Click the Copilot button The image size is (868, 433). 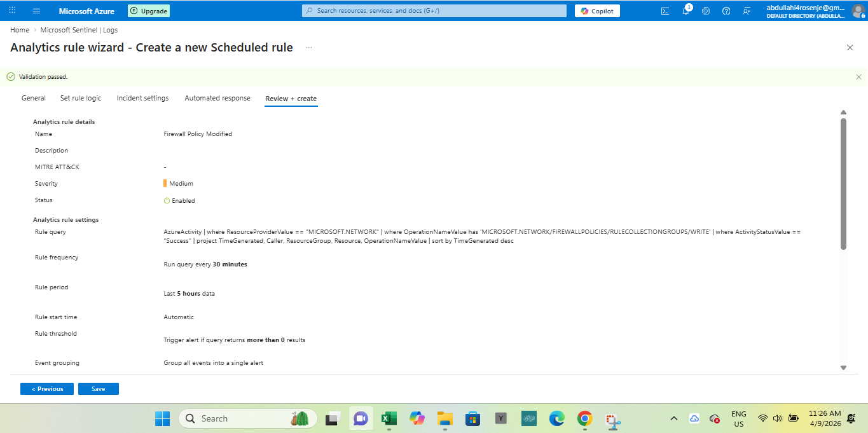click(x=597, y=11)
